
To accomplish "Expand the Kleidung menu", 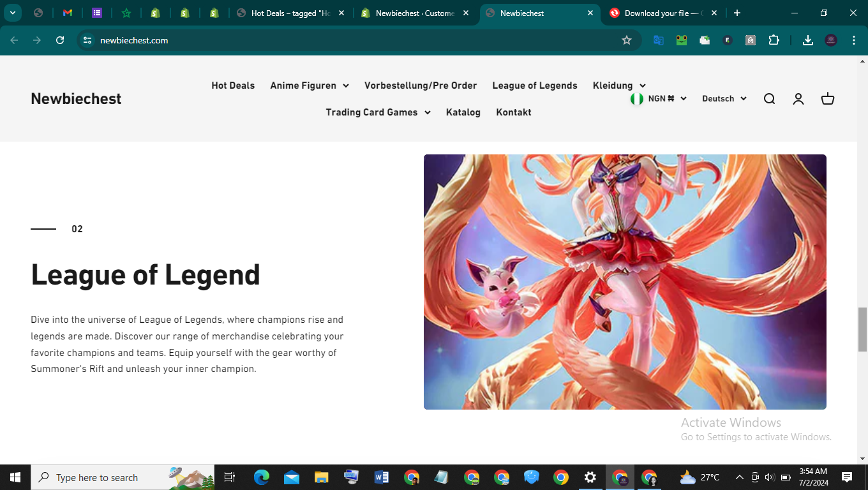I will click(619, 85).
